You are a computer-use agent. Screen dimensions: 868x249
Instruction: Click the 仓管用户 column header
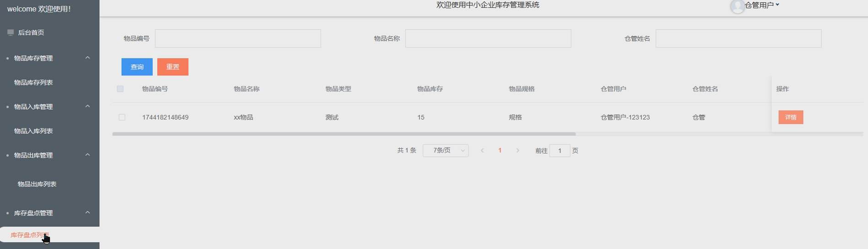tap(613, 89)
